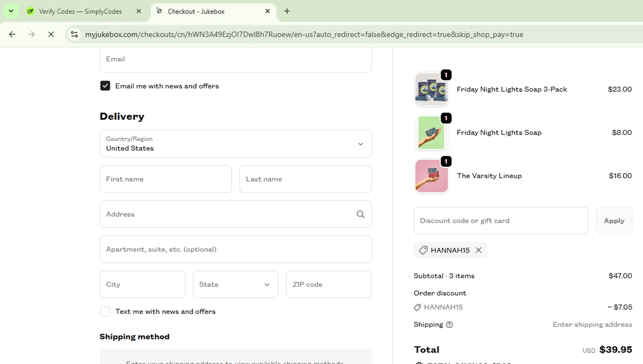Open a new browser tab
643x364 pixels.
[287, 12]
